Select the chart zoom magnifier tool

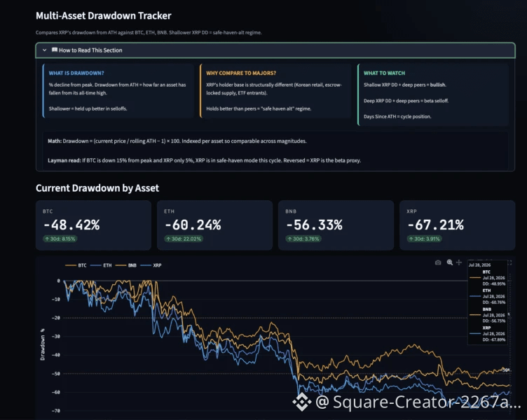450,262
